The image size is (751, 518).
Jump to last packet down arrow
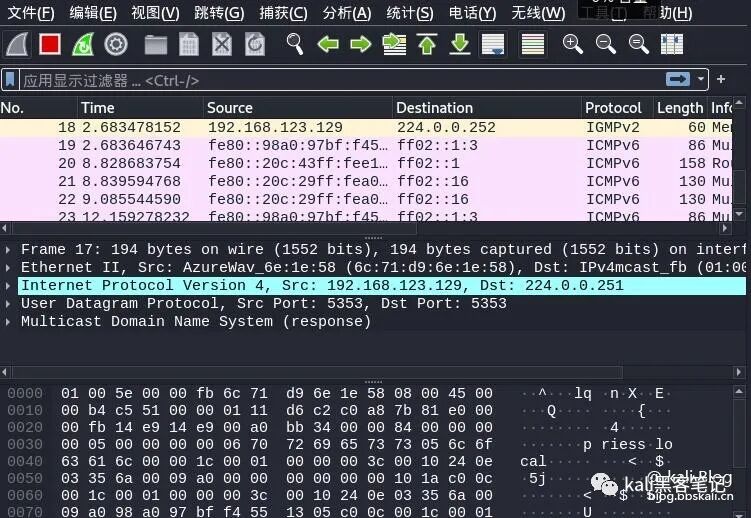460,44
